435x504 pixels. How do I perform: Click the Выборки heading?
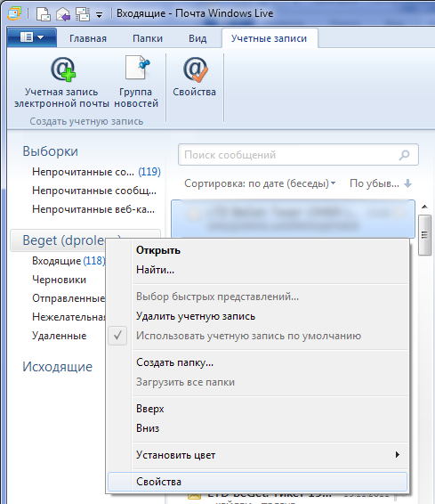click(50, 151)
